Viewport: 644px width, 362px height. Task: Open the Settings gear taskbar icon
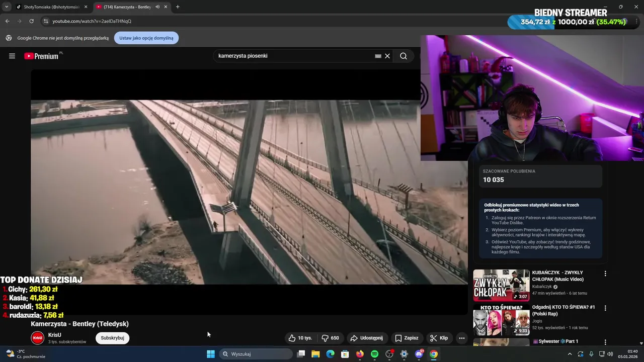[404, 354]
